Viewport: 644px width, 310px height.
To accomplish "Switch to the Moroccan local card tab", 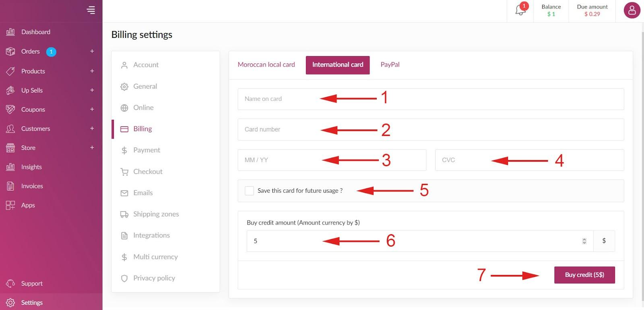I will [x=266, y=64].
